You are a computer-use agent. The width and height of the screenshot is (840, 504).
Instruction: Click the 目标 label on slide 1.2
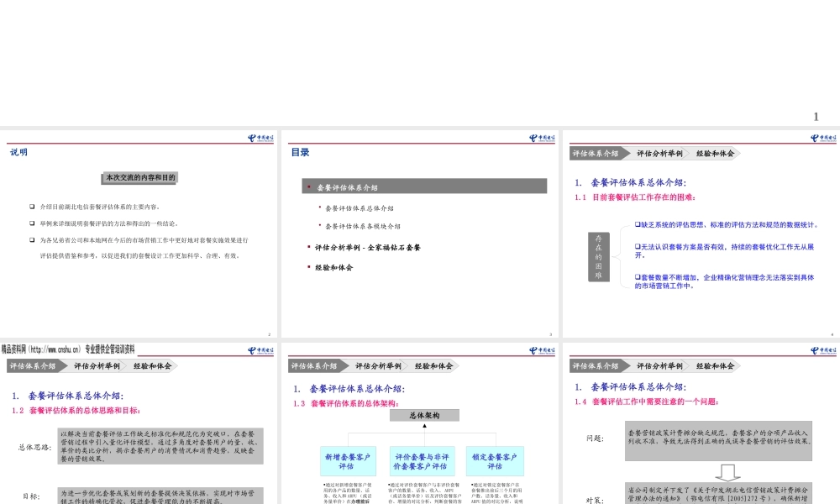click(x=31, y=496)
